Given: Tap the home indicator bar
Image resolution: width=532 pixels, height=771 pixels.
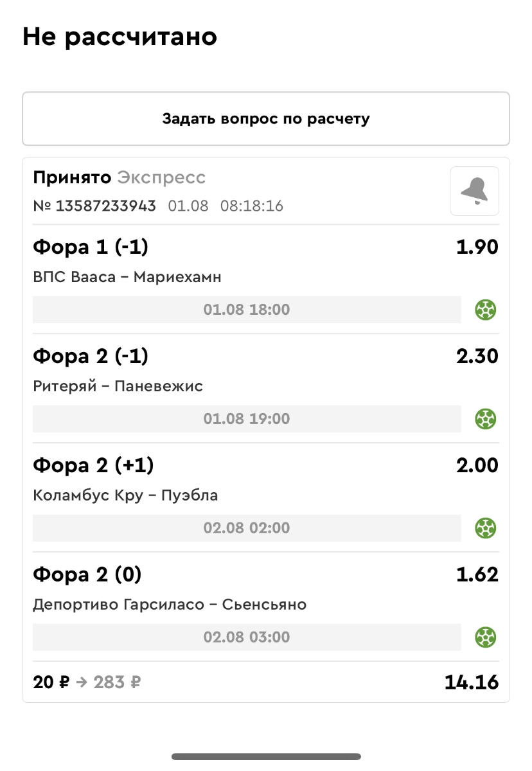Looking at the screenshot, I should [x=266, y=756].
